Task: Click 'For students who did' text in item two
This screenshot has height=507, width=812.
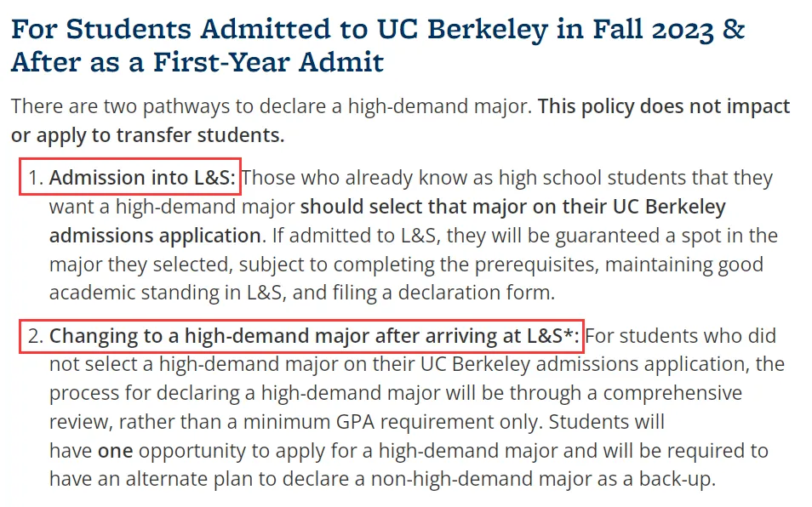Action: click(x=680, y=336)
